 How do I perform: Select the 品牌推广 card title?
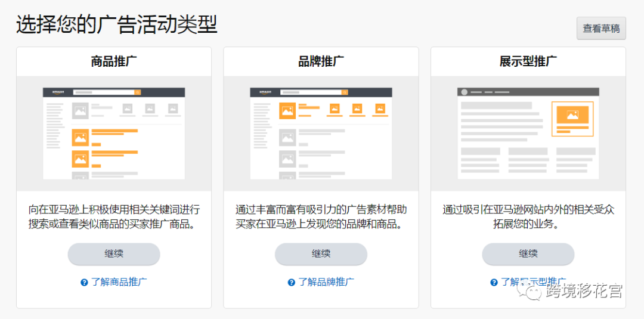tap(321, 61)
